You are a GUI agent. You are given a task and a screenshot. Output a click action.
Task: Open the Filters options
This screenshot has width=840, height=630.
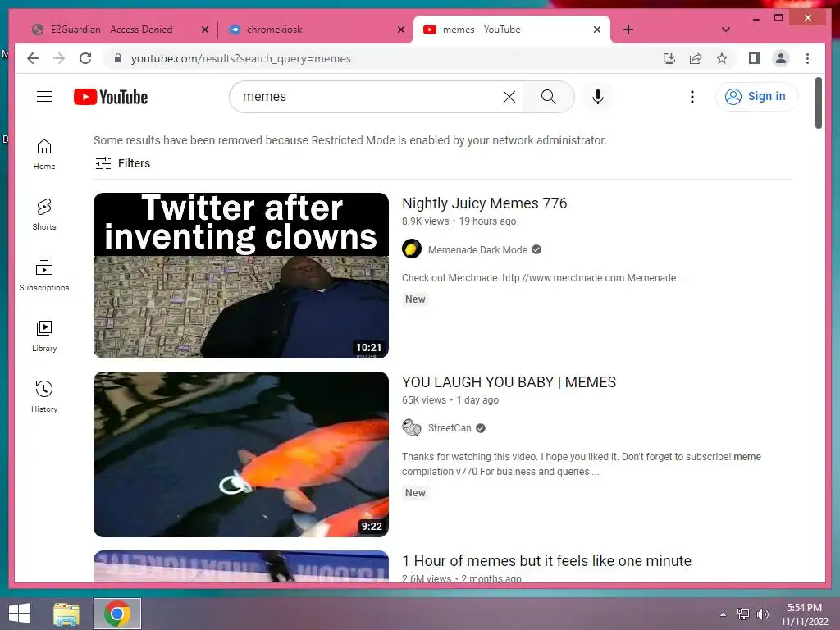(x=123, y=163)
